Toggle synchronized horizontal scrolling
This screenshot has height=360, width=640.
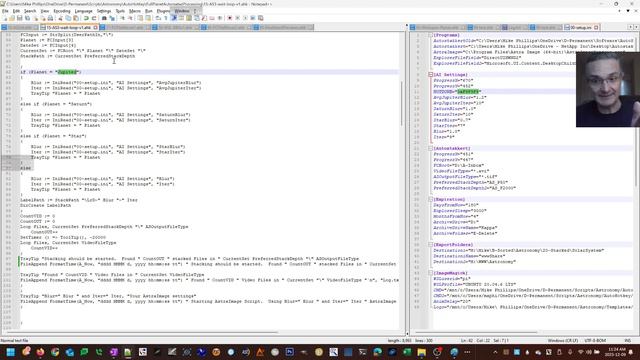[148, 18]
